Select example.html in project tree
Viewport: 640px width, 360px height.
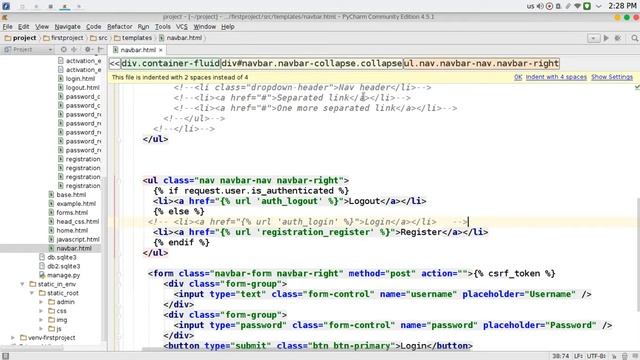(x=72, y=204)
